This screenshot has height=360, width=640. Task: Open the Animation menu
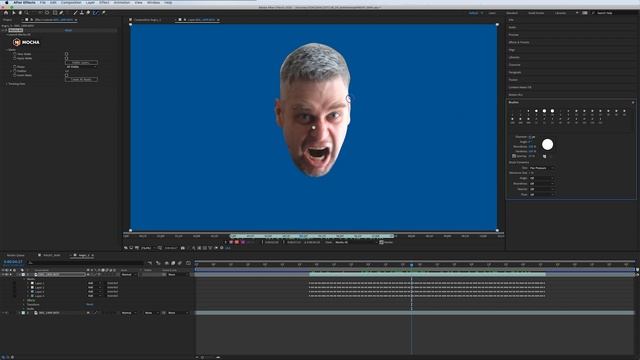coord(122,2)
